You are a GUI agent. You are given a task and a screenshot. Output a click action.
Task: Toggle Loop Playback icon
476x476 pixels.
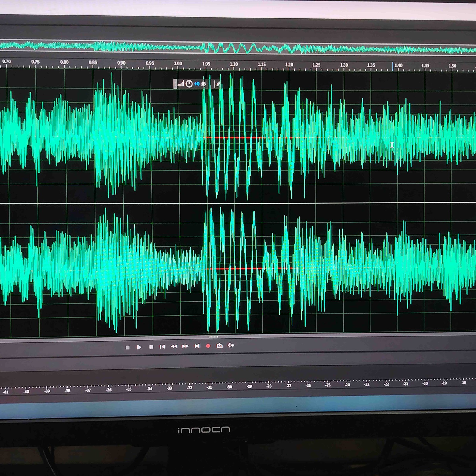(x=220, y=345)
